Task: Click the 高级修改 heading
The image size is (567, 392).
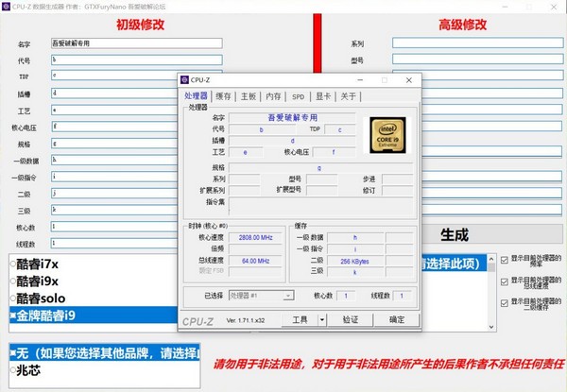Action: 462,25
